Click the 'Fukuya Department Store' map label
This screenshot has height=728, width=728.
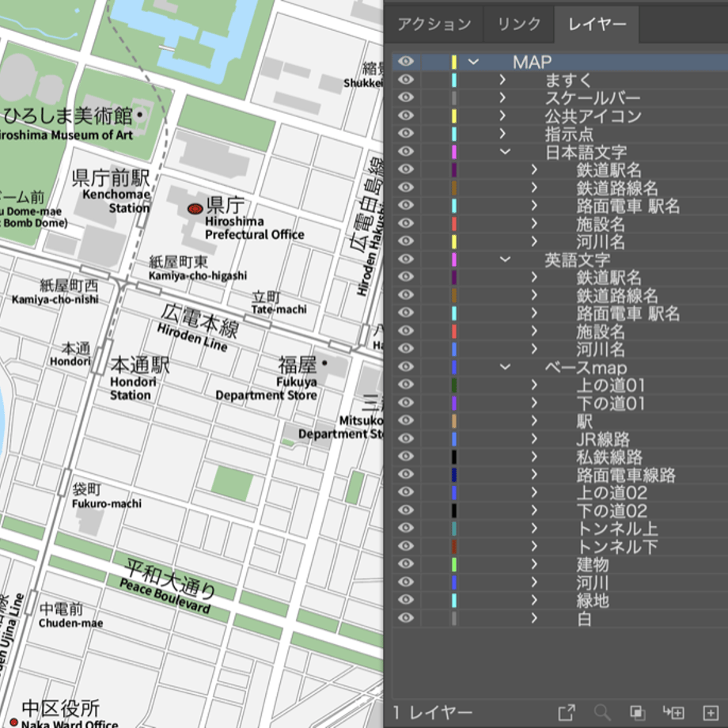(x=267, y=389)
